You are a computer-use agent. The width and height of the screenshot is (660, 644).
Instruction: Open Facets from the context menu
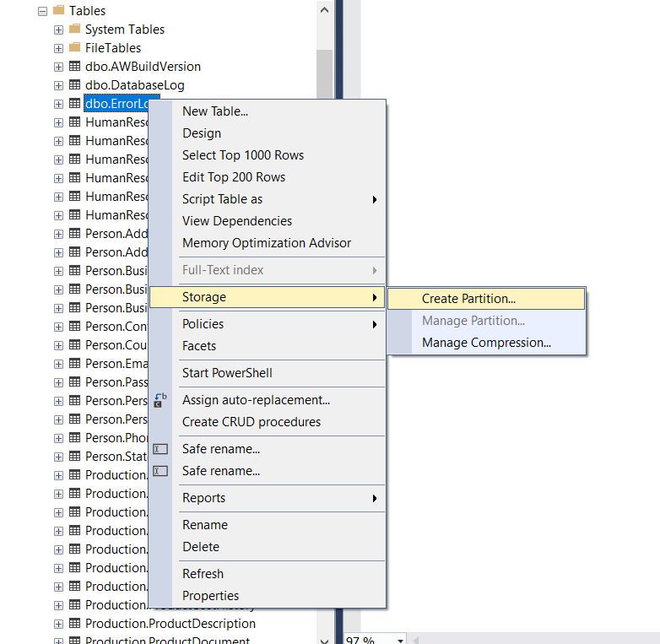(268, 346)
